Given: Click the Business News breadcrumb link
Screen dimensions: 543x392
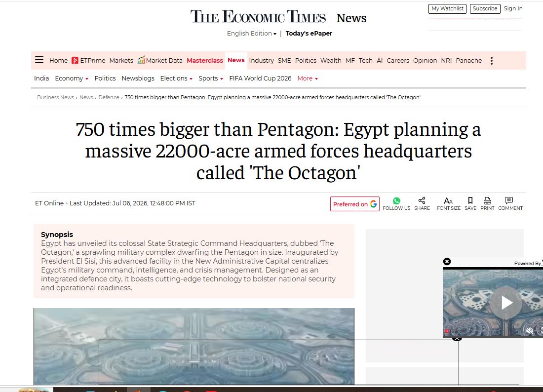Looking at the screenshot, I should (x=55, y=97).
